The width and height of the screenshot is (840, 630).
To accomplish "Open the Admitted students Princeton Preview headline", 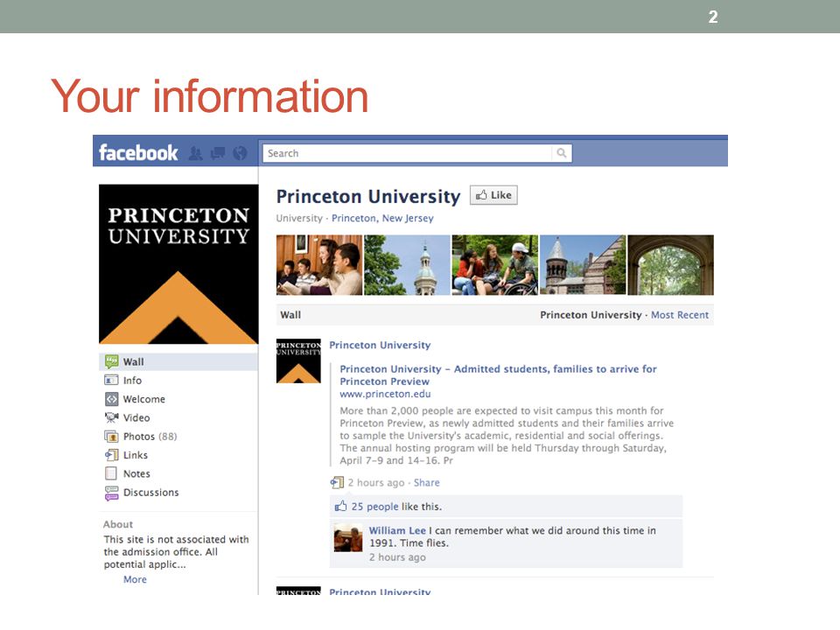I will click(498, 375).
